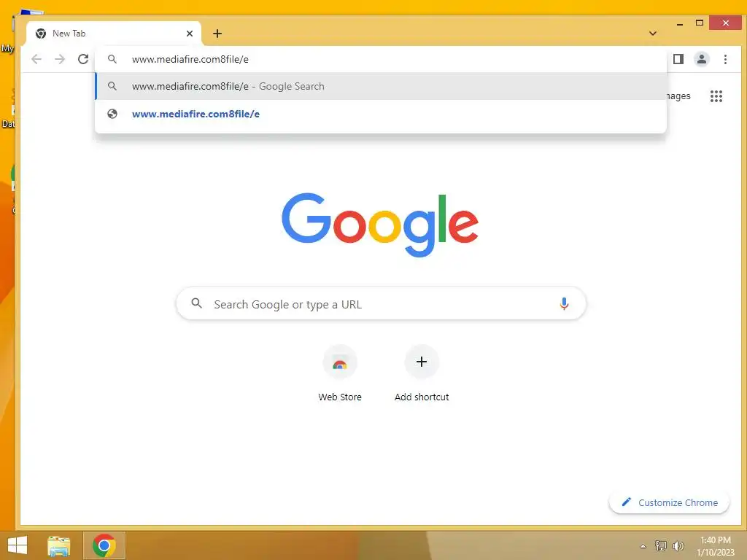Open the profile avatar icon
This screenshot has height=560, width=747.
click(702, 59)
